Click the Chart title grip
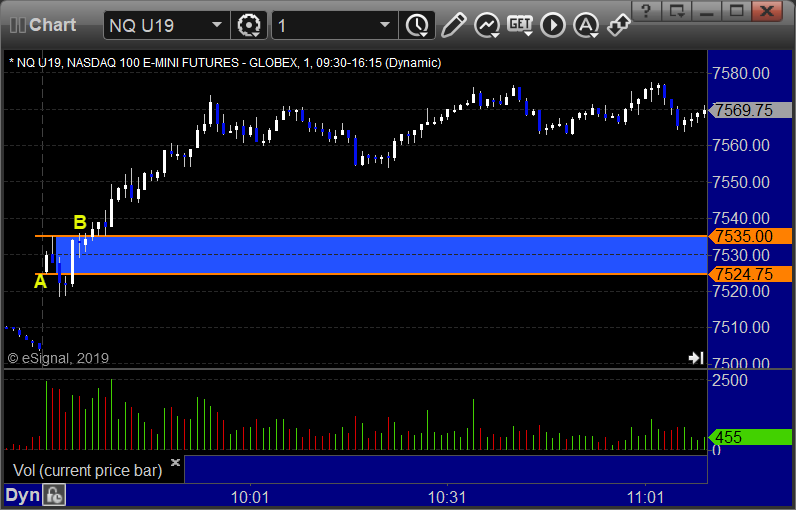Image resolution: width=796 pixels, height=510 pixels. pos(18,25)
